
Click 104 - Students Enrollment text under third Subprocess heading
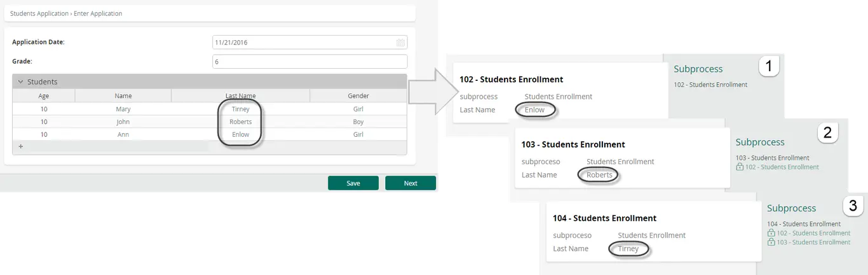pos(804,224)
